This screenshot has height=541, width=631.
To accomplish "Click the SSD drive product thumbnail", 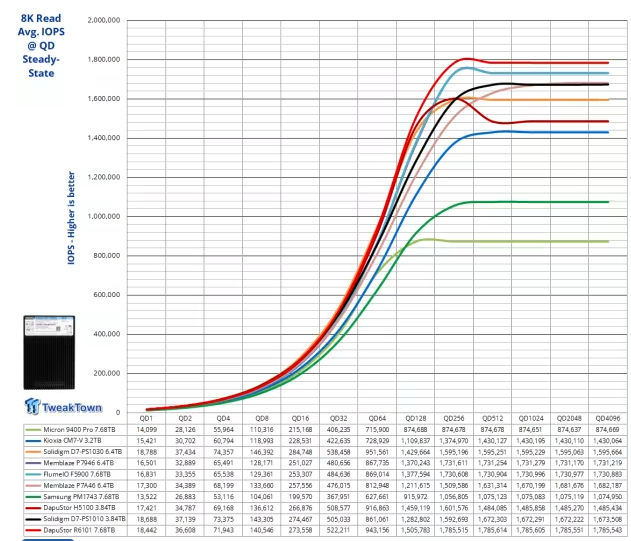I will (49, 353).
